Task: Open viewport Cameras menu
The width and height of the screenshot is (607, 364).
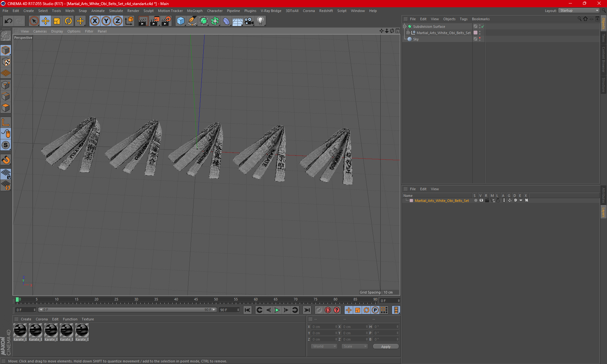Action: [x=40, y=31]
